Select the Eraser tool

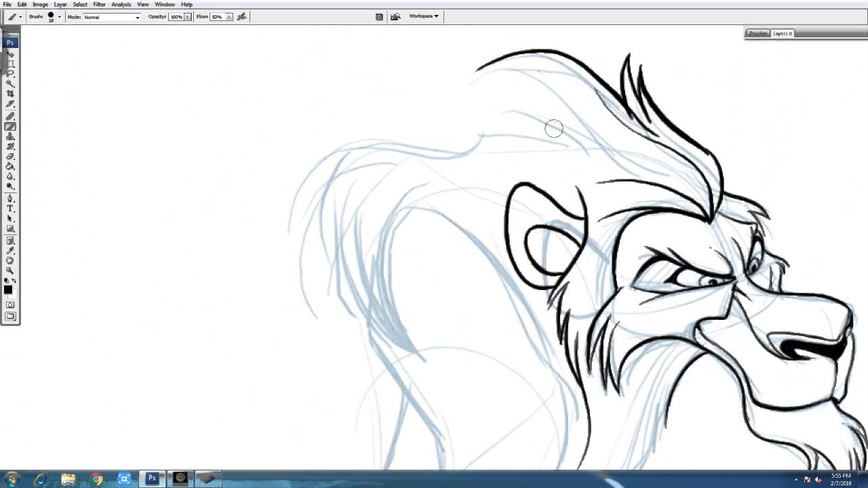coord(10,156)
